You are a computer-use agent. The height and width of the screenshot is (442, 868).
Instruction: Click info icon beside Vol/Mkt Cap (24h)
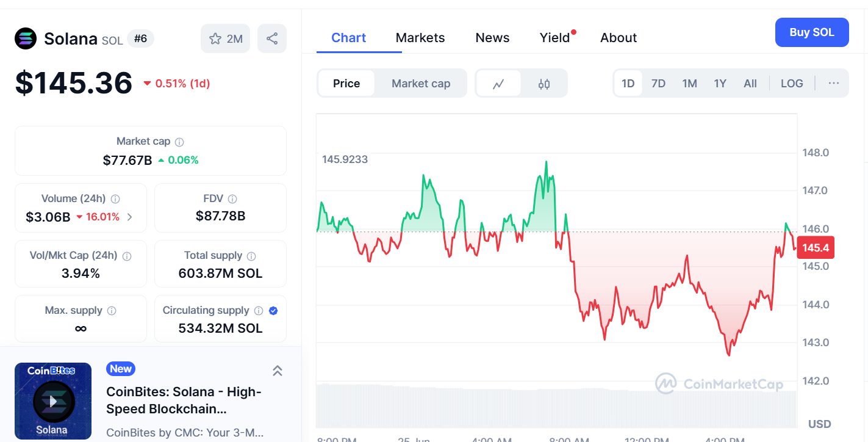[x=127, y=256]
